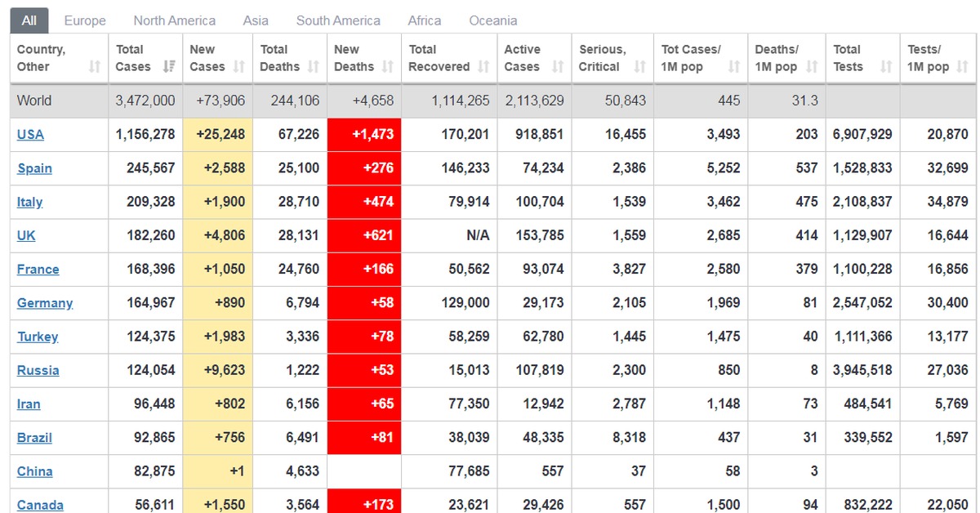Open the USA country link
Viewport: 980px width, 513px height.
pos(30,135)
